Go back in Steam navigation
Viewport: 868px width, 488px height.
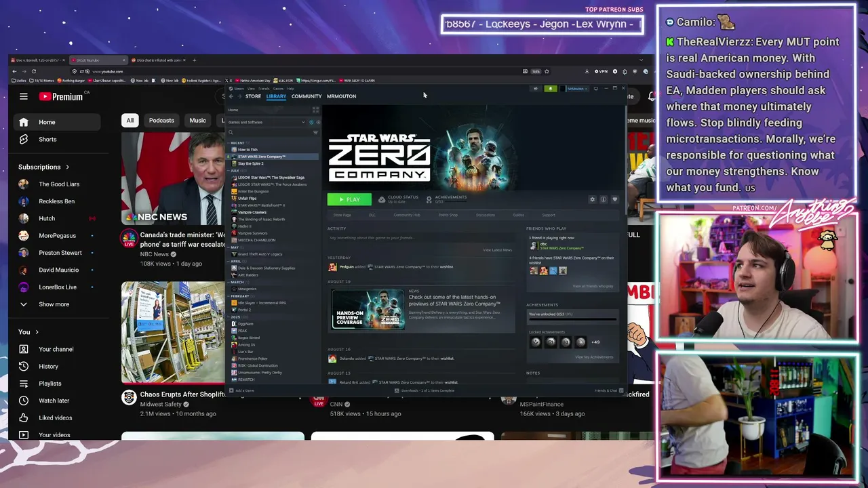tap(231, 96)
